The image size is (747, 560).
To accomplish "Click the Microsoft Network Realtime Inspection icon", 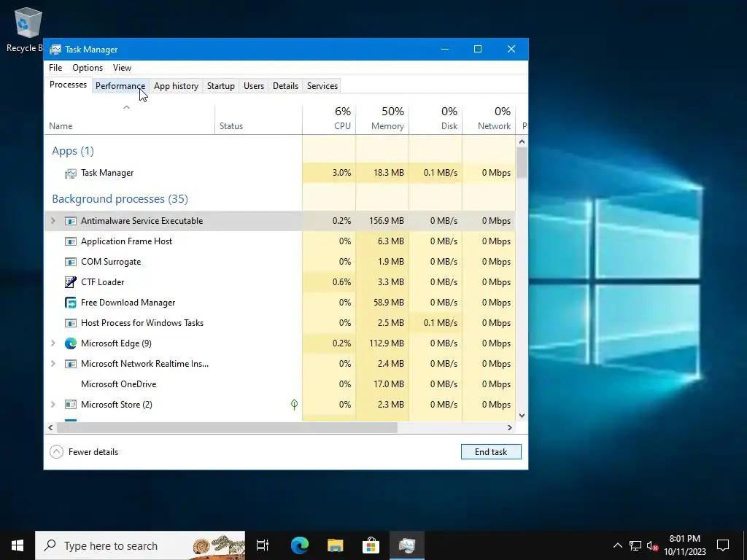I will (71, 364).
